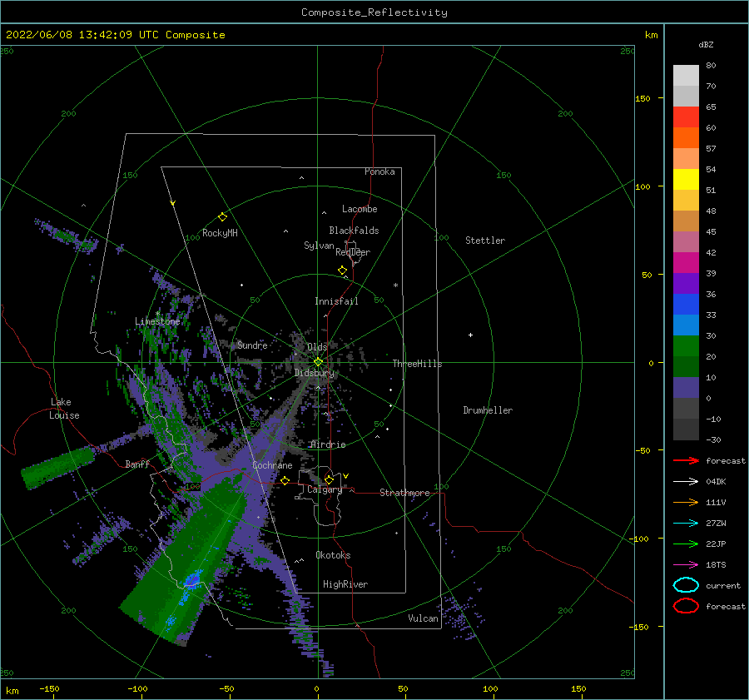Click the yellow diamond marker beside RockyMH
This screenshot has height=700, width=749.
pyautogui.click(x=222, y=217)
